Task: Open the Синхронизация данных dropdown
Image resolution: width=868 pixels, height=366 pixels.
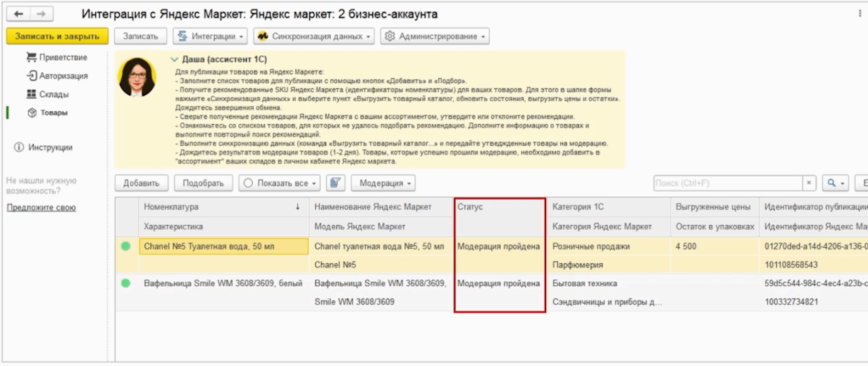Action: point(314,36)
